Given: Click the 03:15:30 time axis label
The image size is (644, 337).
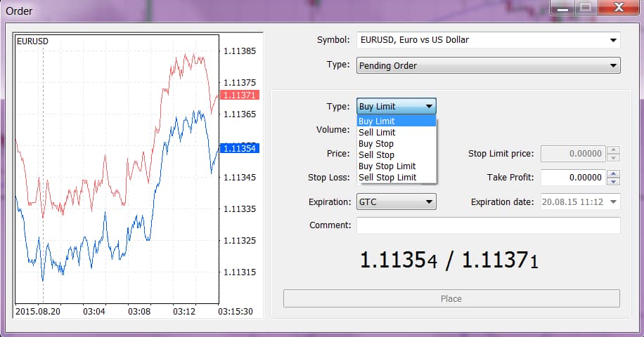Looking at the screenshot, I should (x=236, y=312).
